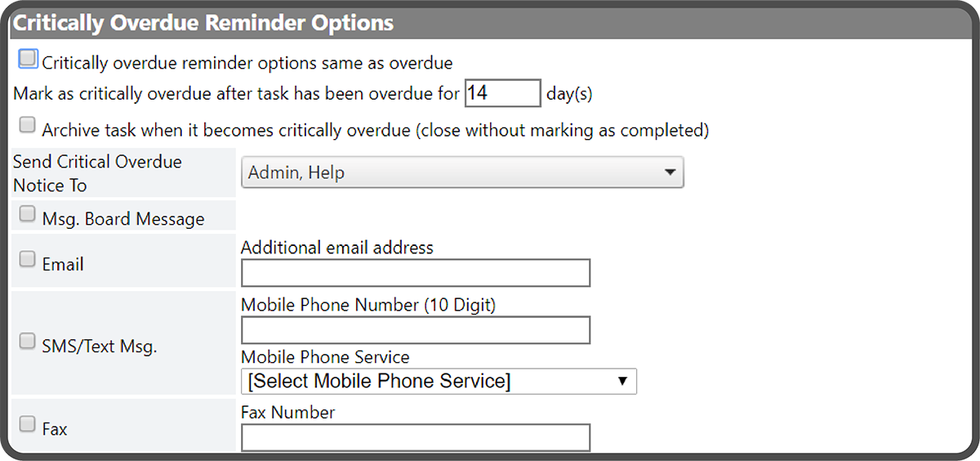Check the Msg. Board Message box
The image size is (980, 461).
pos(28,215)
